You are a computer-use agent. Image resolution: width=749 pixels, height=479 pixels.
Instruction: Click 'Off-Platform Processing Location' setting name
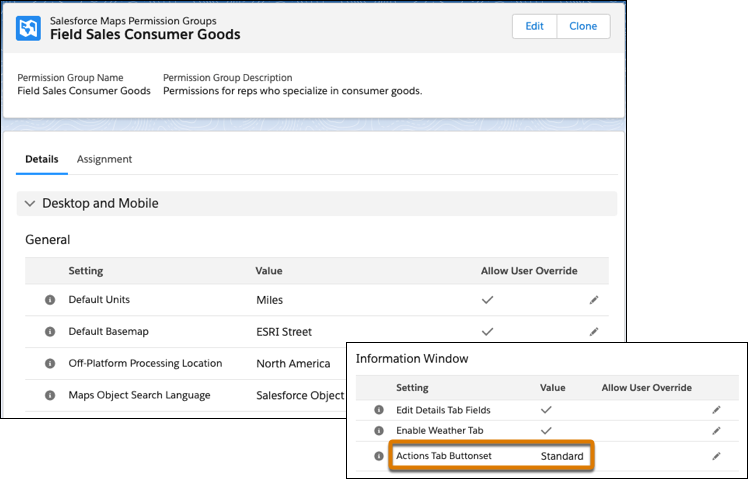click(x=145, y=363)
